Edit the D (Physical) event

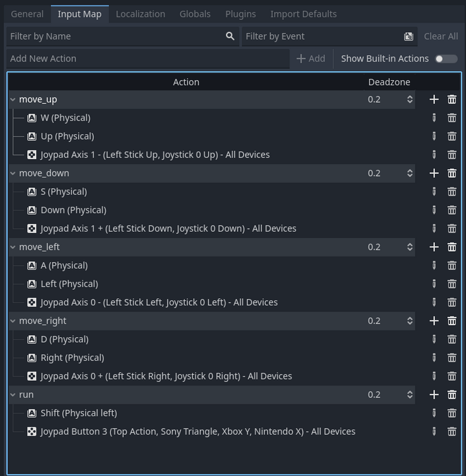click(434, 339)
